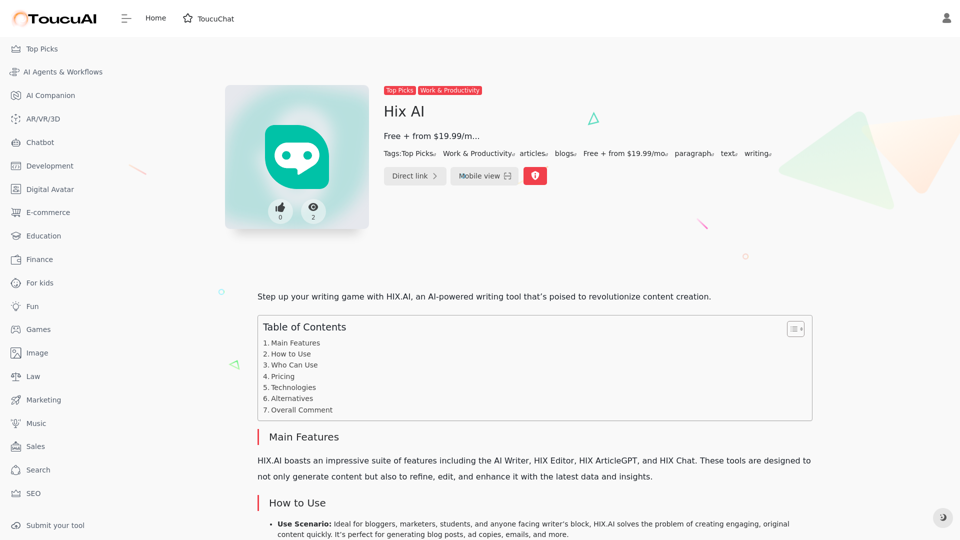Image resolution: width=960 pixels, height=540 pixels.
Task: Jump to Alternatives in contents
Action: click(x=291, y=399)
